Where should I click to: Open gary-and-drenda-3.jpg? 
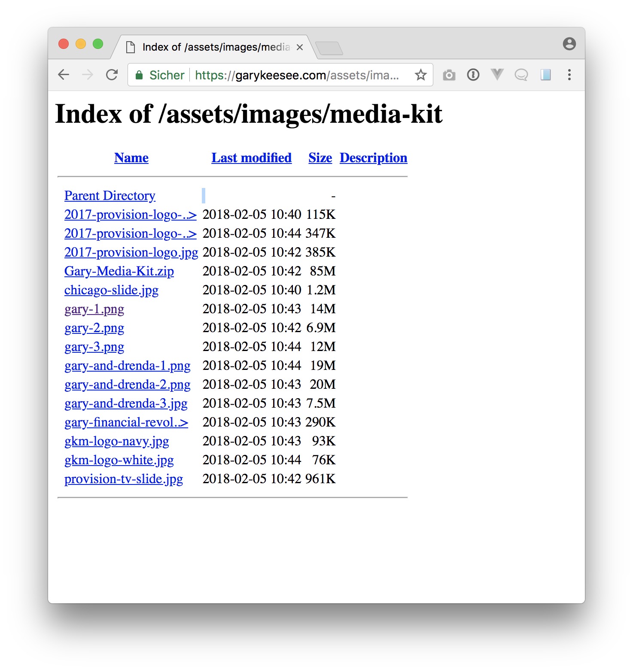[x=126, y=403]
